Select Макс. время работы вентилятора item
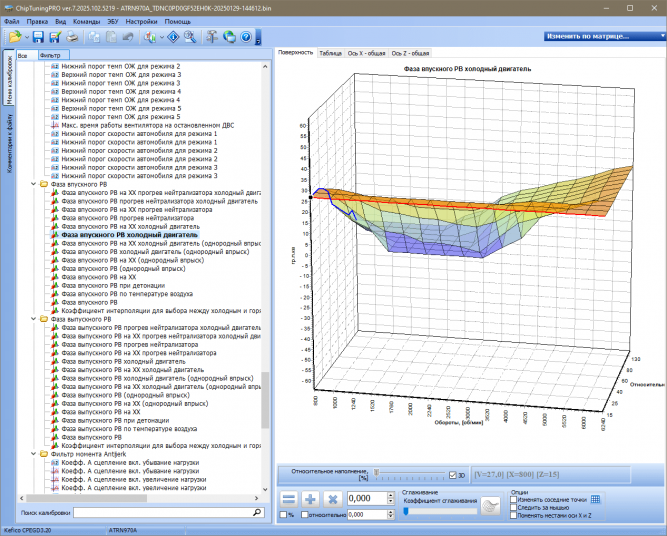 pos(148,125)
